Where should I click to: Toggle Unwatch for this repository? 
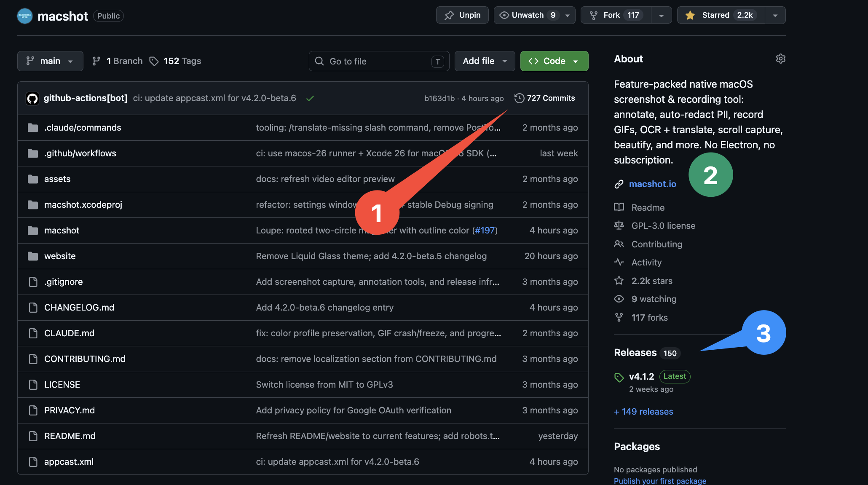click(527, 15)
